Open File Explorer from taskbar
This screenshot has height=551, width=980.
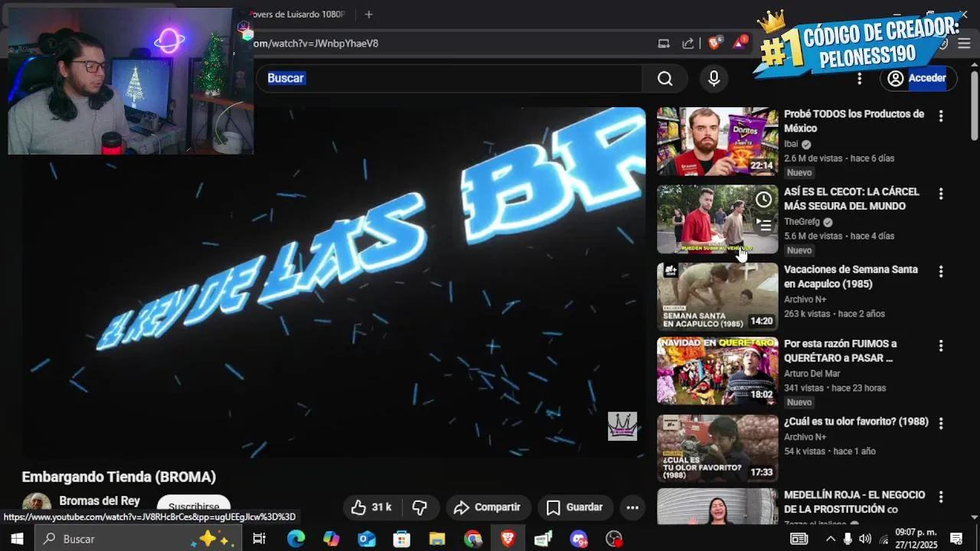pos(437,539)
